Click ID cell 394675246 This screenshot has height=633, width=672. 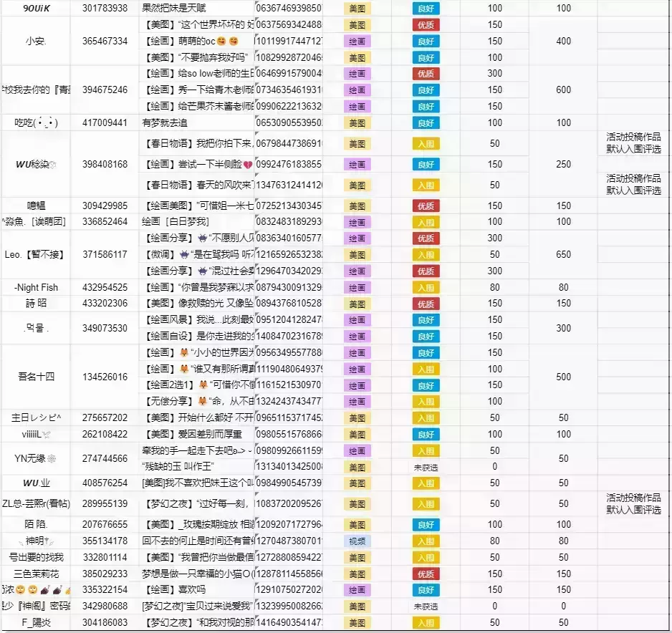click(105, 90)
